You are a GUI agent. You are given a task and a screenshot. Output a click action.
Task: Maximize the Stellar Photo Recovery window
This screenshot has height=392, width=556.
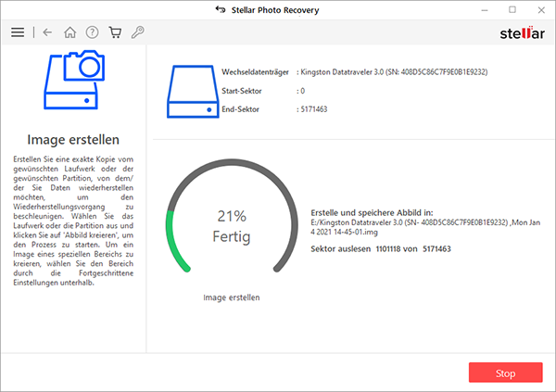pos(512,10)
